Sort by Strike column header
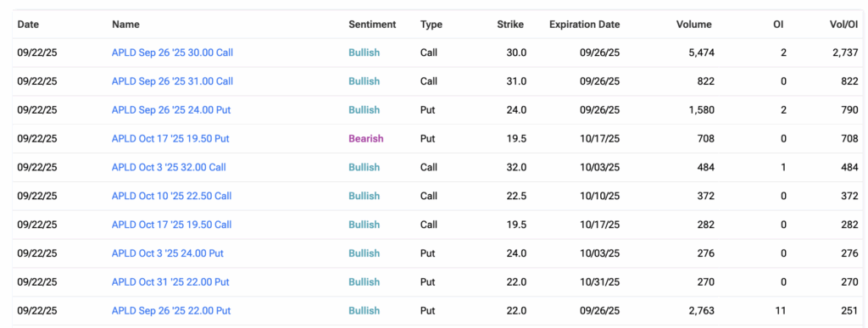 tap(510, 25)
